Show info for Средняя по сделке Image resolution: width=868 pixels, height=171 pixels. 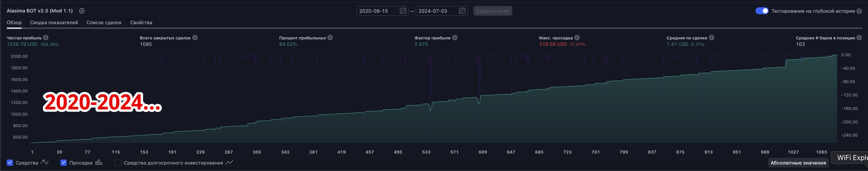coord(712,37)
